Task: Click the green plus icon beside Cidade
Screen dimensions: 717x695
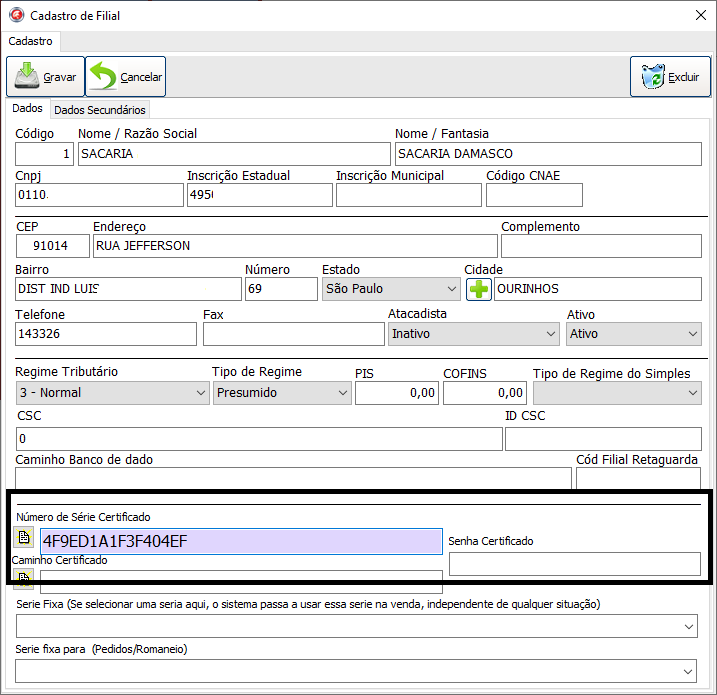Action: click(478, 289)
